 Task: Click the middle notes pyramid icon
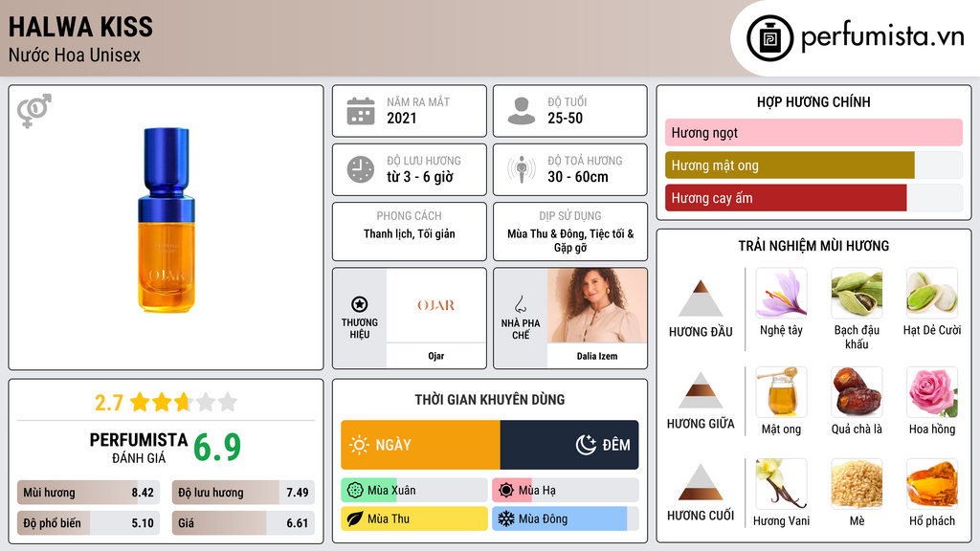(x=701, y=390)
